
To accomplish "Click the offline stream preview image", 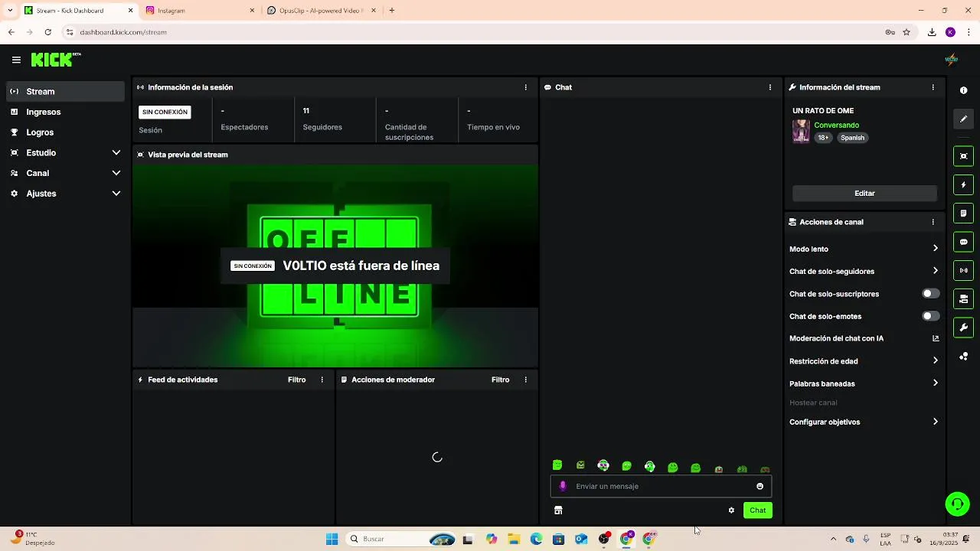I will (335, 266).
